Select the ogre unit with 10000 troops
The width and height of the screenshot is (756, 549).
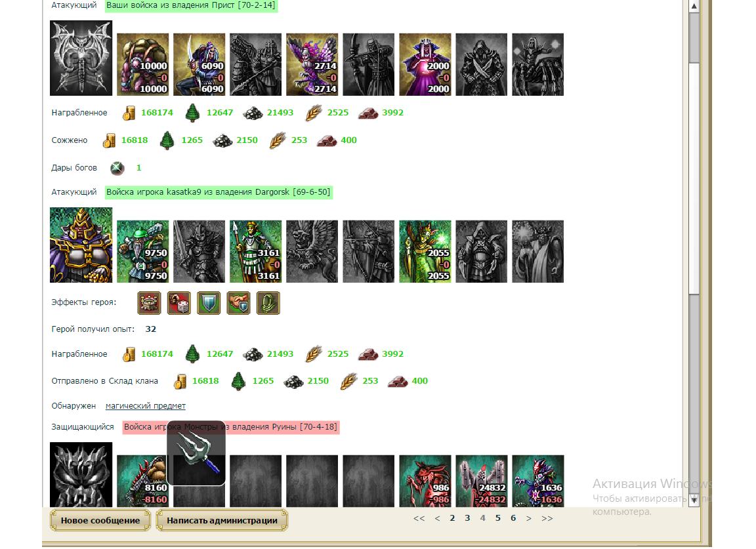(x=142, y=64)
